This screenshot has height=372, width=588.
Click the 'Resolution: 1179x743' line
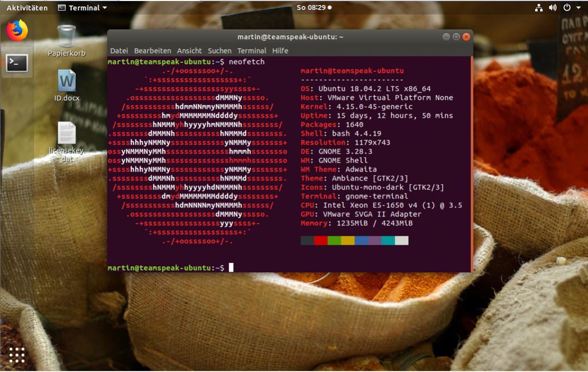coord(345,143)
